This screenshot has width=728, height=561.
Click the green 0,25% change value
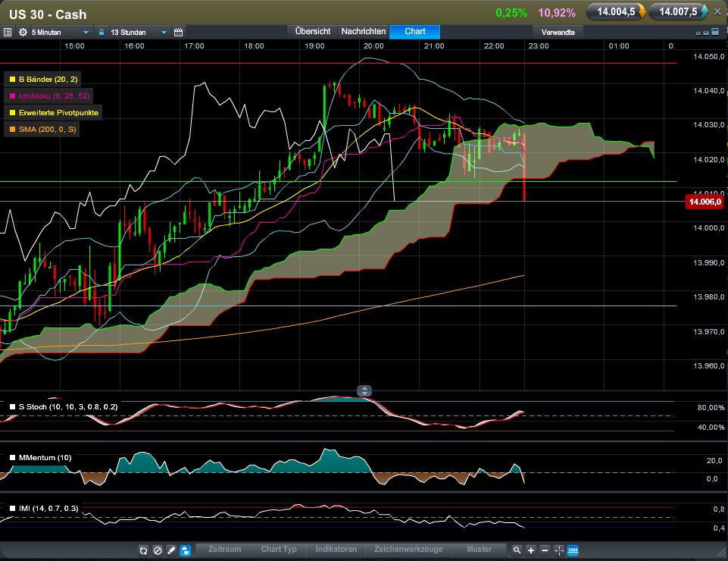[x=511, y=13]
